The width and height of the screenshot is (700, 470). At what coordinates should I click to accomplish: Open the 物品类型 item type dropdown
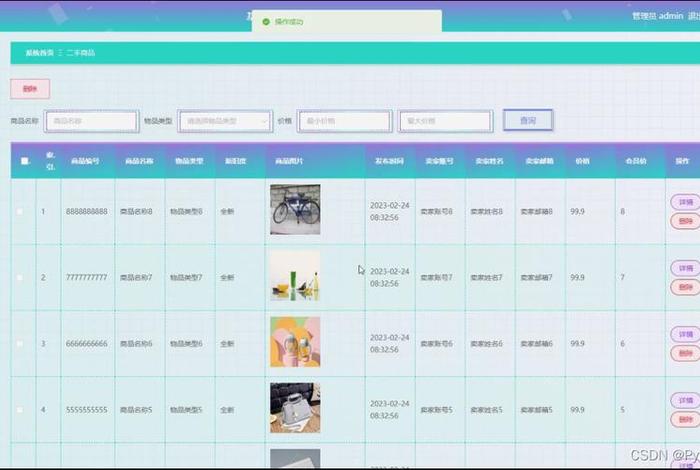225,121
